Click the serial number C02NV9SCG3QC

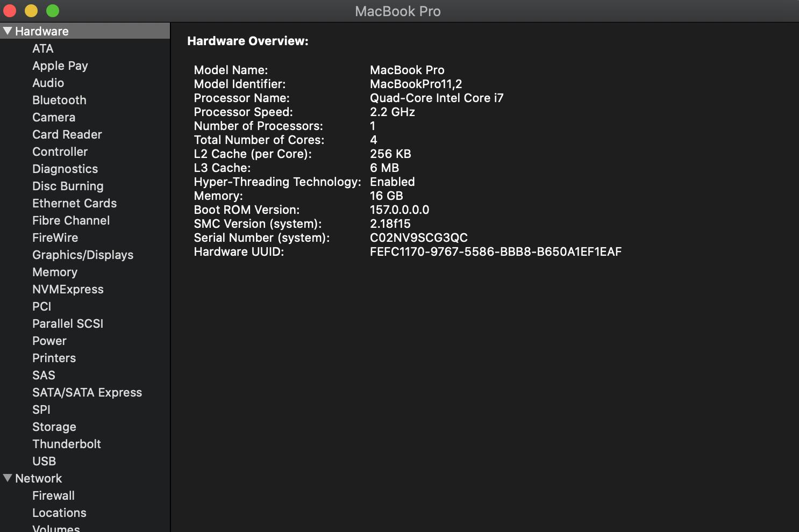click(x=419, y=238)
